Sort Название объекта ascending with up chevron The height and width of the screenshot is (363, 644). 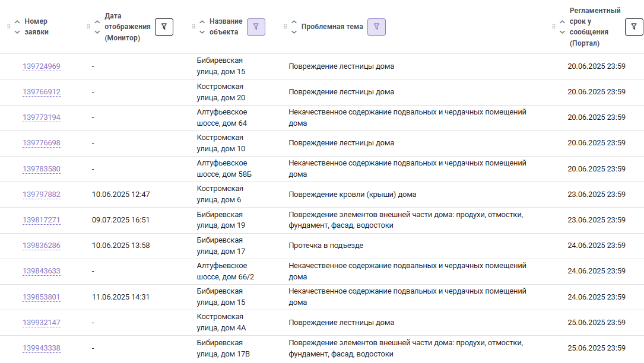pyautogui.click(x=202, y=22)
